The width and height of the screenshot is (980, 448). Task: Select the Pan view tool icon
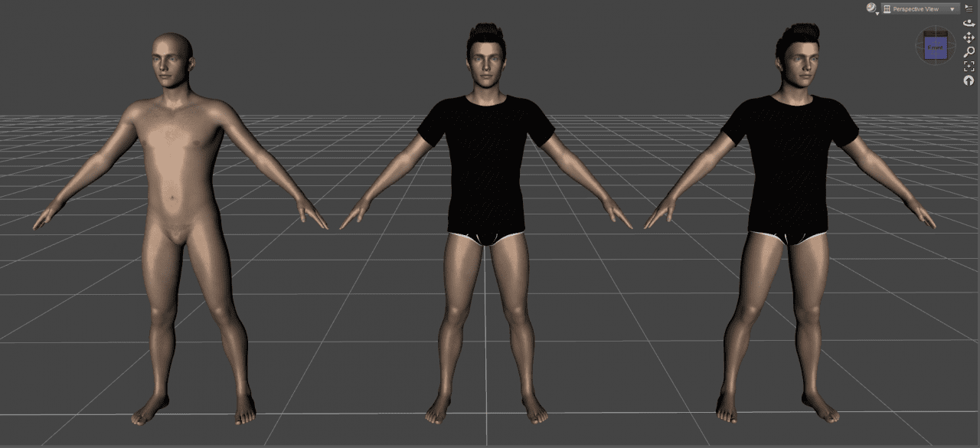[x=969, y=38]
